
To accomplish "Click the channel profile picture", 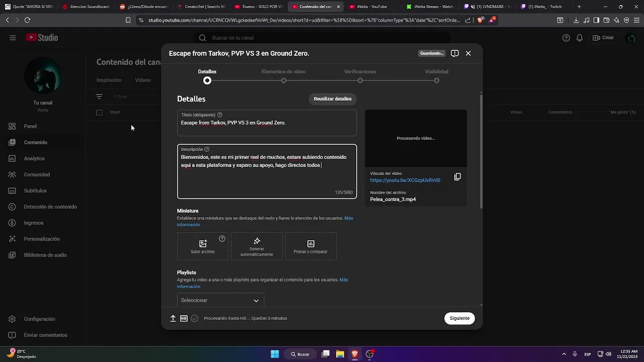I will click(x=43, y=75).
